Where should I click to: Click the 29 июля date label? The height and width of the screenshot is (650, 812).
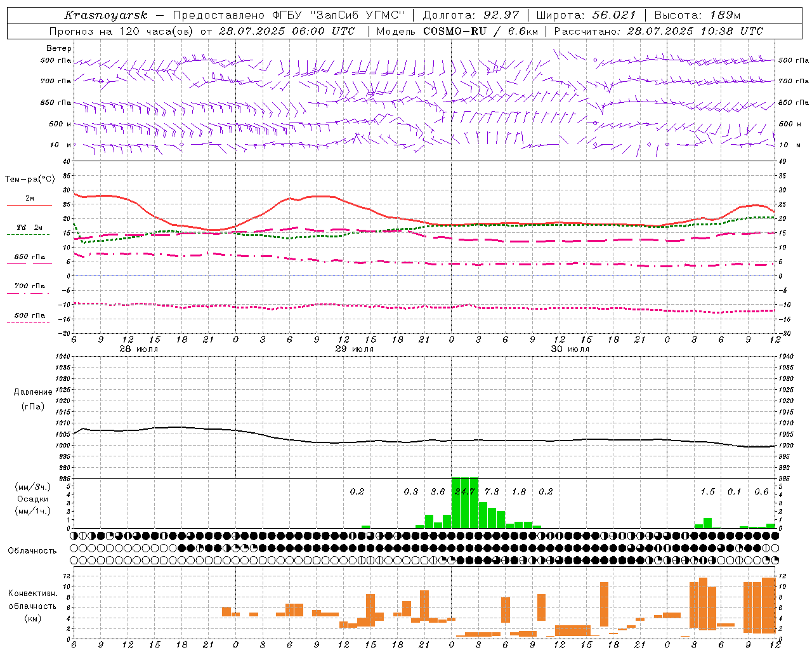355,349
